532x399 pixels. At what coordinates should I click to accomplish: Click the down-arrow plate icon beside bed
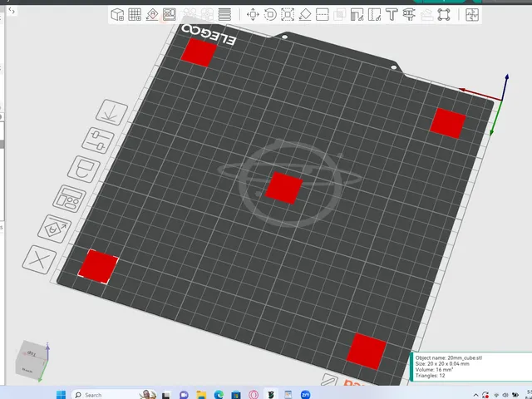click(x=111, y=112)
